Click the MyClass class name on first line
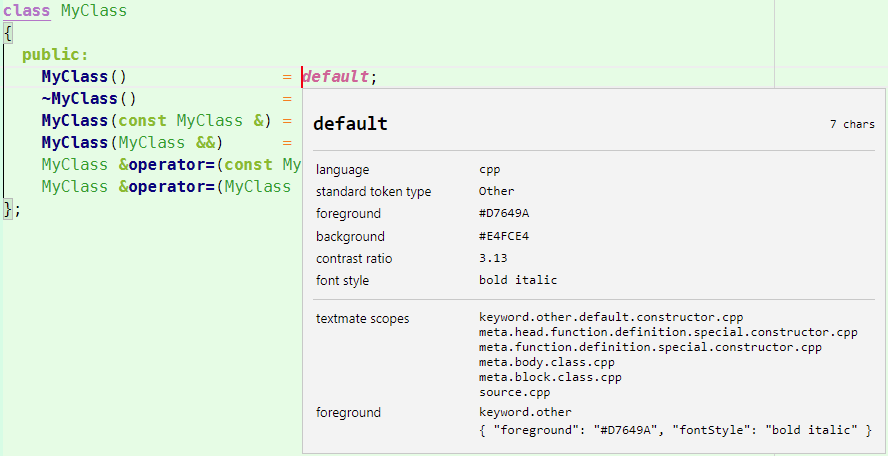Viewport: 888px width, 456px height. pyautogui.click(x=94, y=10)
